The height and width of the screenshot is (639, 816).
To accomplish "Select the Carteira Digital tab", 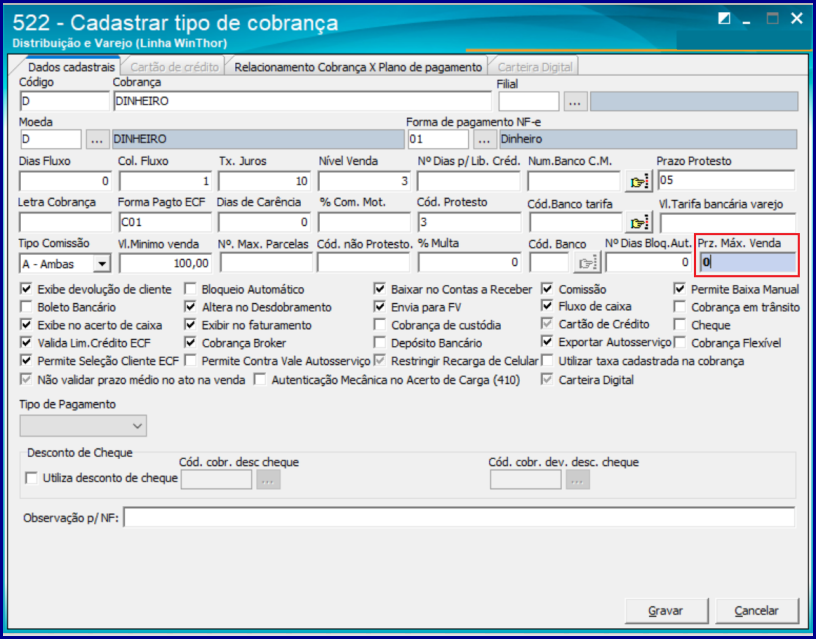I will coord(535,67).
